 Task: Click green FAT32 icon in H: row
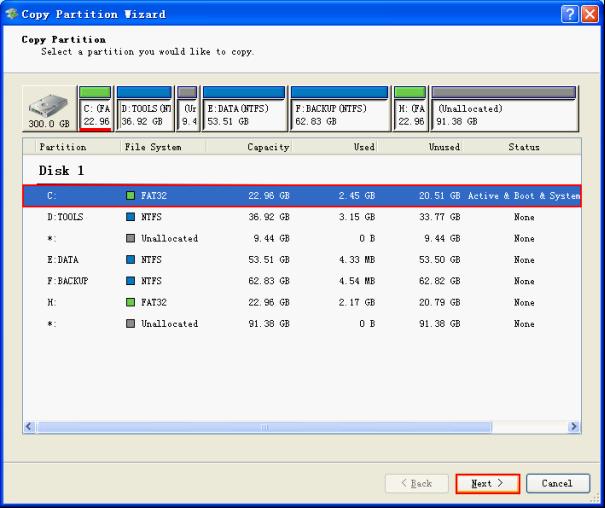(129, 303)
